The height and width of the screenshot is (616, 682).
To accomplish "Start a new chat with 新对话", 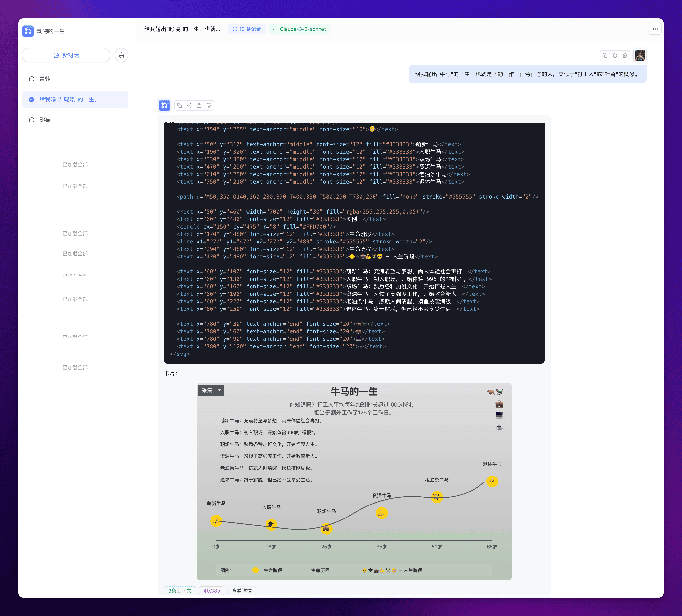I will pyautogui.click(x=66, y=55).
